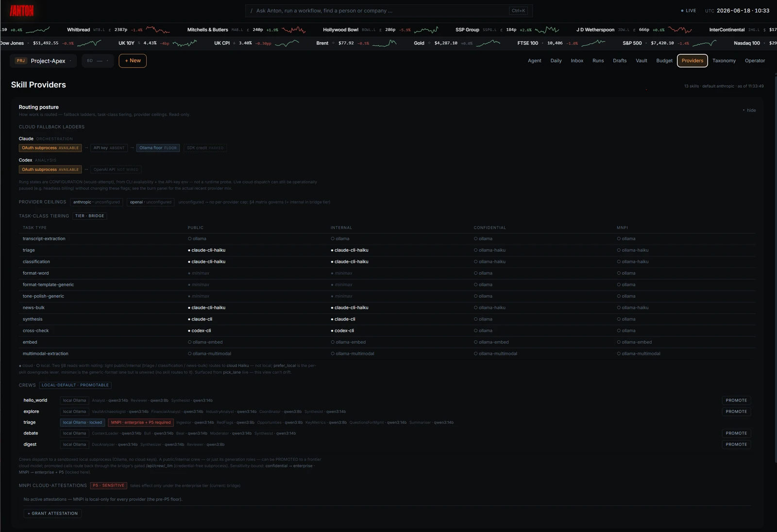Click the LIVE status indicator

click(x=689, y=11)
